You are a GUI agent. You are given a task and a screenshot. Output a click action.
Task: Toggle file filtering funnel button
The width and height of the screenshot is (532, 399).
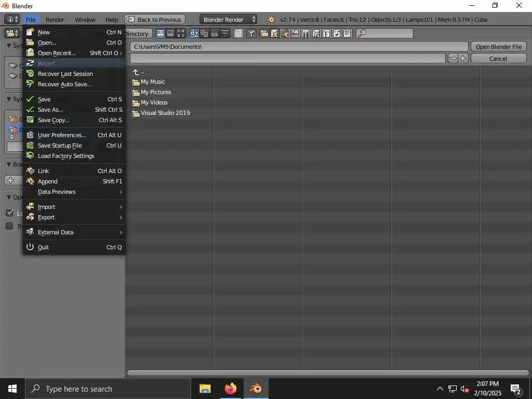(251, 33)
